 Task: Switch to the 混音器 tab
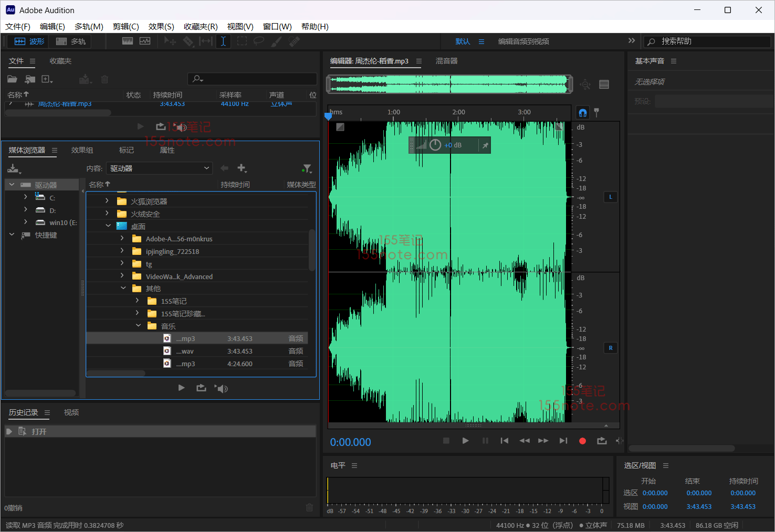tap(446, 61)
